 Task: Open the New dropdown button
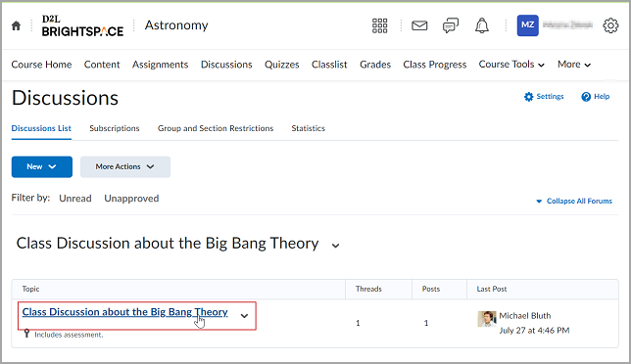pos(42,166)
